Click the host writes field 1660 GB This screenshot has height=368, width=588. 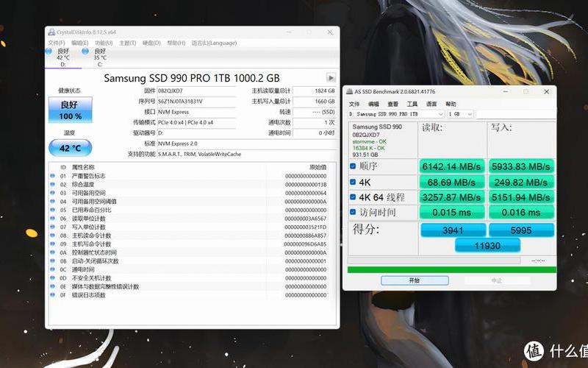coord(315,101)
